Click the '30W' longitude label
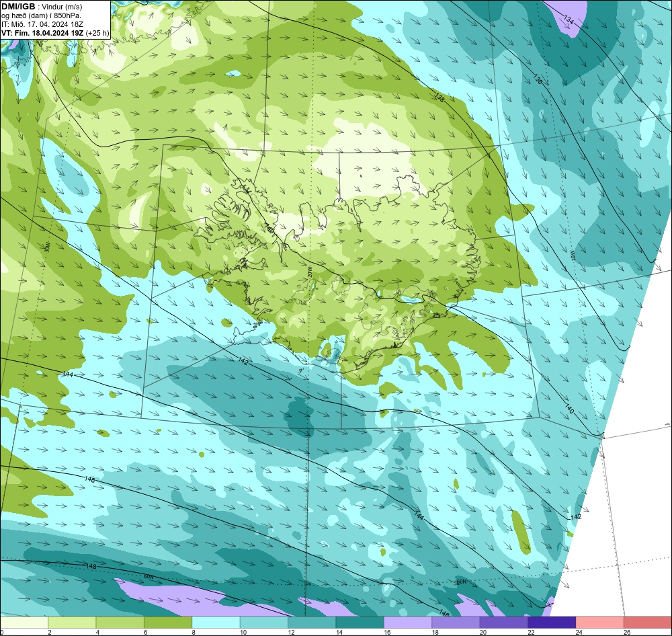This screenshot has width=672, height=636. pos(47,247)
